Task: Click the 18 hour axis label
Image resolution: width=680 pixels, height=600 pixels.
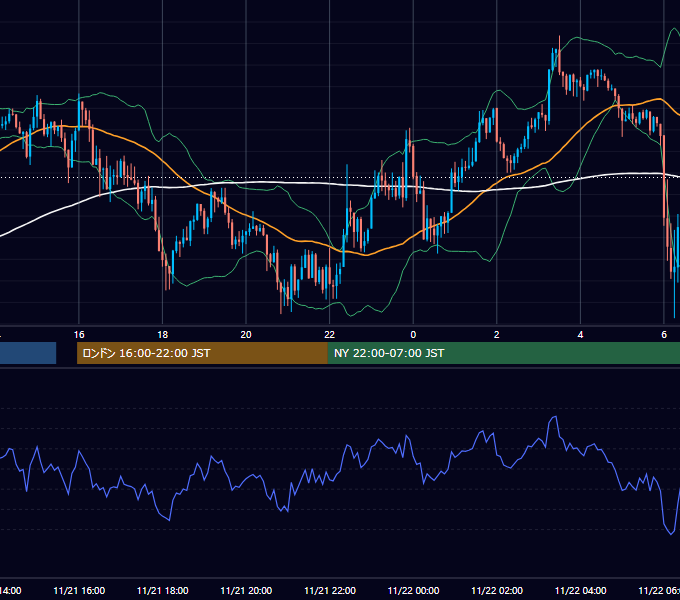Action: (163, 335)
